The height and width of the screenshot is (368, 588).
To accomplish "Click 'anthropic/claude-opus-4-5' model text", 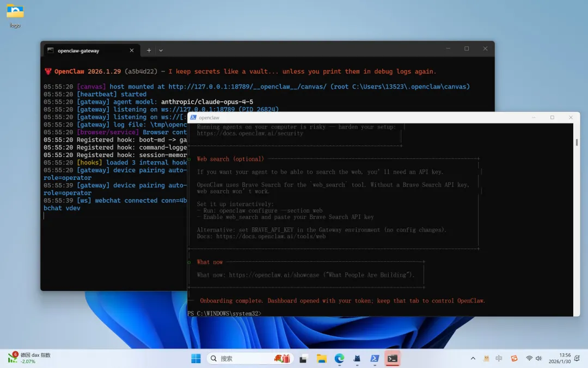I will tap(207, 102).
